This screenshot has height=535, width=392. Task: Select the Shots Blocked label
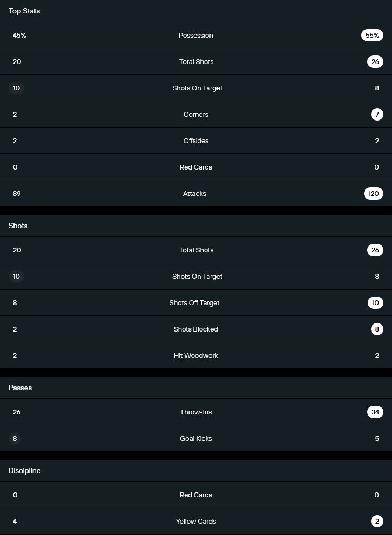click(x=196, y=329)
